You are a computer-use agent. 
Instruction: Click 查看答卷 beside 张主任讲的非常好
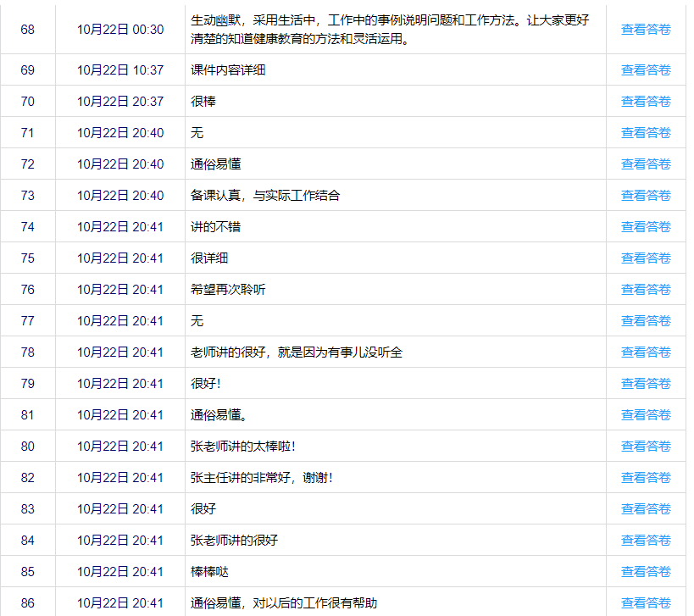coord(646,478)
